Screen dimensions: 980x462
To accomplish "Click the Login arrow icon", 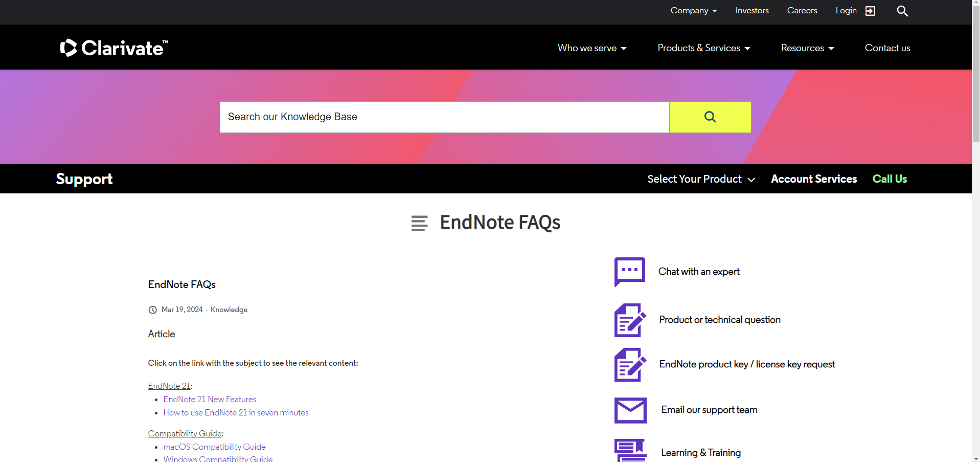I will coord(870,11).
